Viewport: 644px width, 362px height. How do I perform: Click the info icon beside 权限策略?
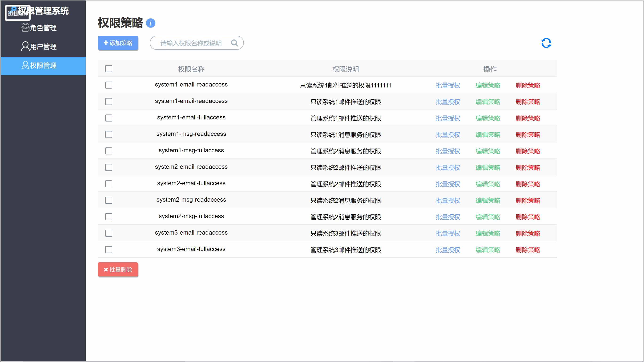[x=150, y=23]
